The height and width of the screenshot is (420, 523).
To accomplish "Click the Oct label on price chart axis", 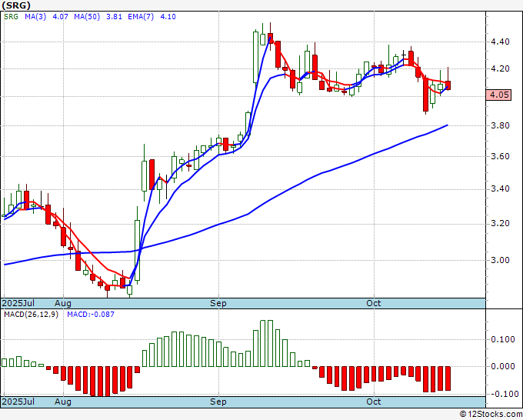I will (x=373, y=303).
